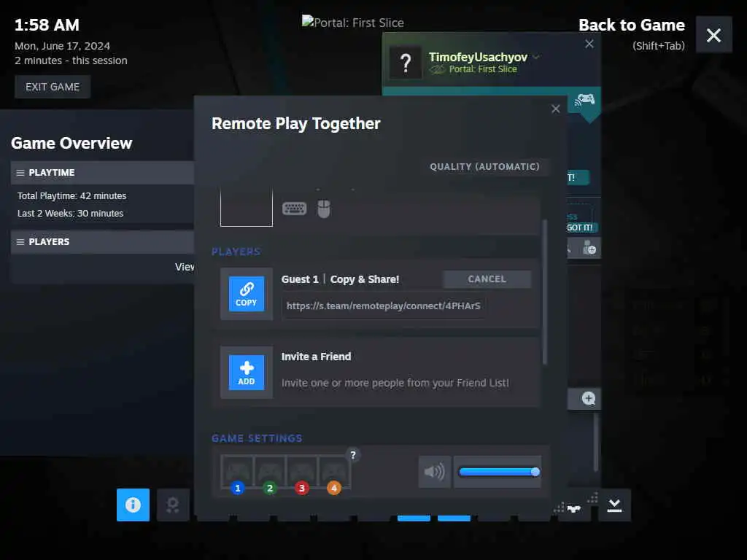Click the chat window scrollbar
This screenshot has width=747, height=560.
tap(595, 442)
